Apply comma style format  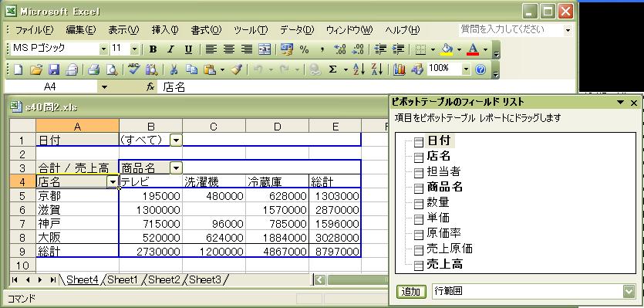click(322, 49)
